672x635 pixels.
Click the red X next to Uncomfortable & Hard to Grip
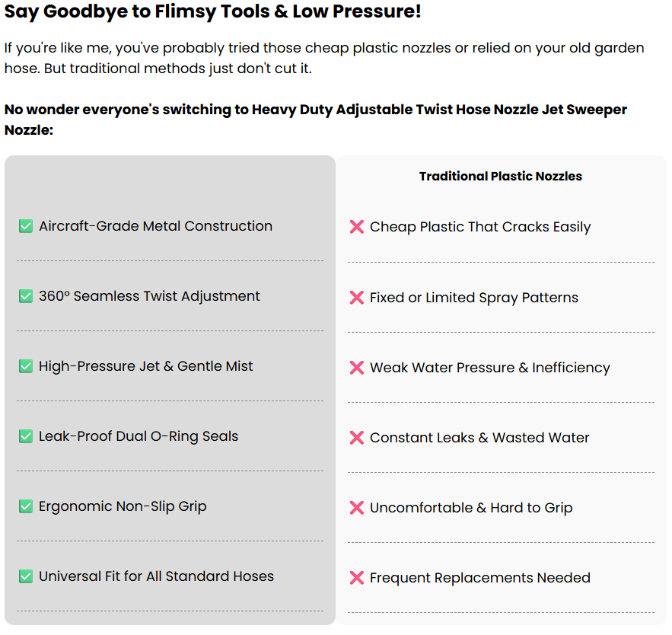357,508
